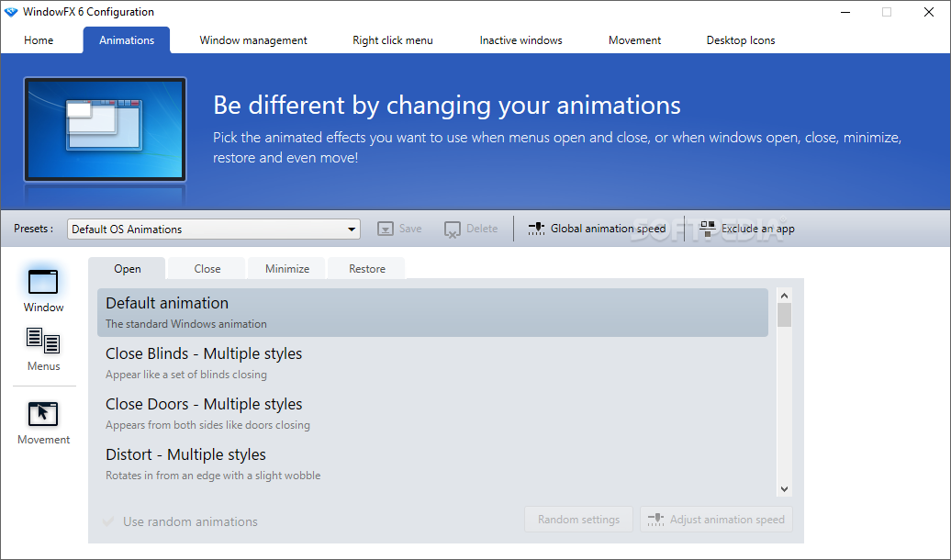
Task: Open the Movement category icon in sidebar
Action: click(x=43, y=414)
